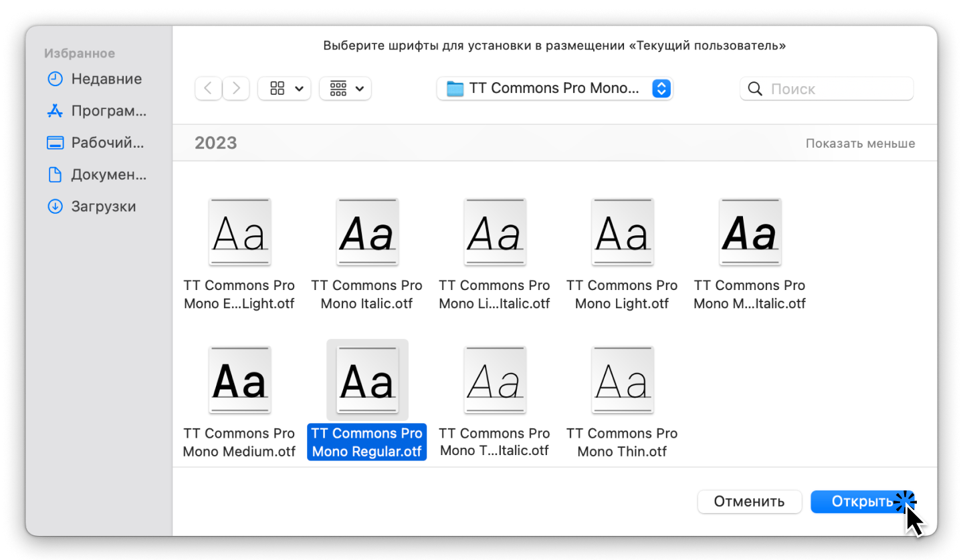The width and height of the screenshot is (963, 560).
Task: Click the document icon beside Докумен…
Action: pyautogui.click(x=55, y=175)
